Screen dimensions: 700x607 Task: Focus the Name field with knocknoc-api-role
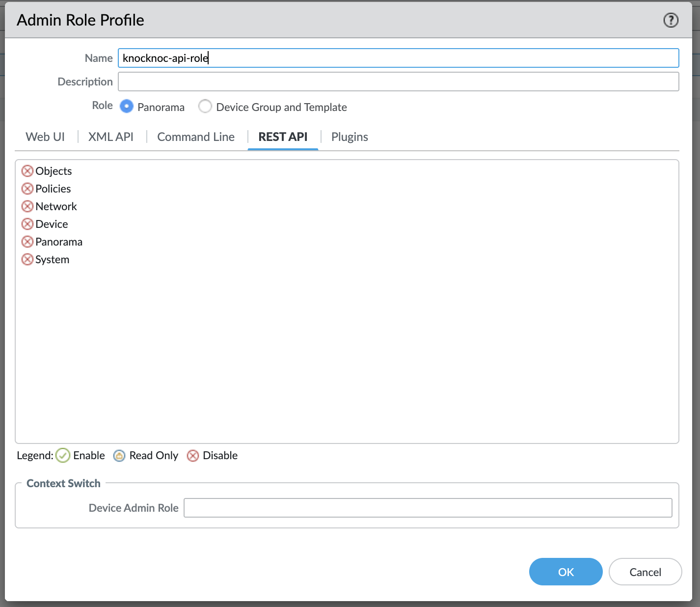[398, 58]
